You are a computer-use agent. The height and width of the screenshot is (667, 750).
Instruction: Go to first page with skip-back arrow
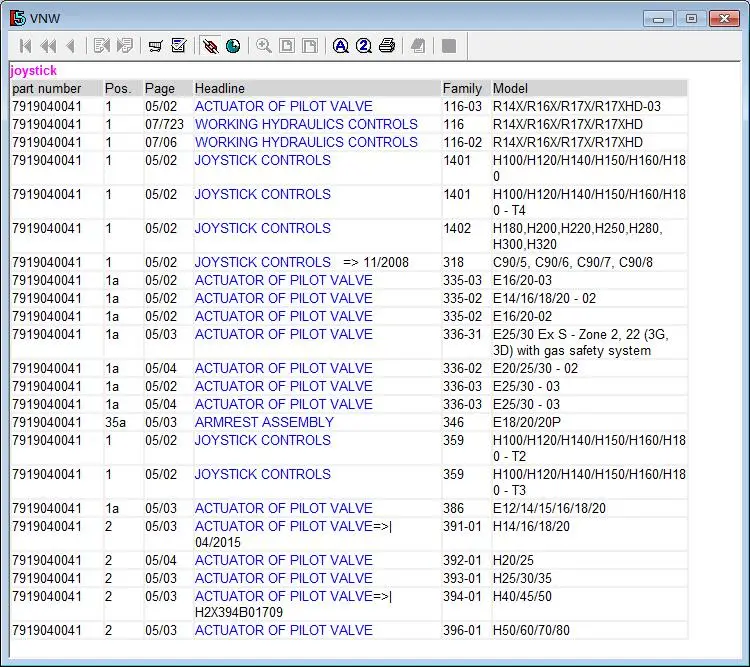click(25, 46)
